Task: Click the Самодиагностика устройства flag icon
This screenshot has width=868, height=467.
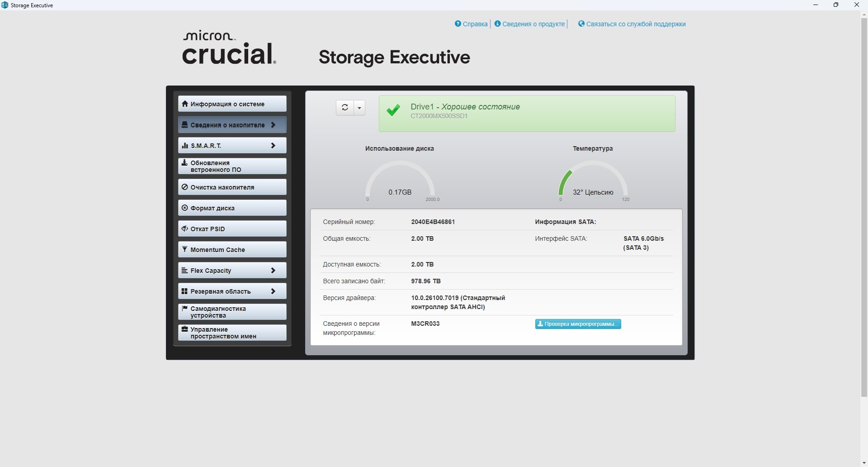Action: [x=184, y=308]
